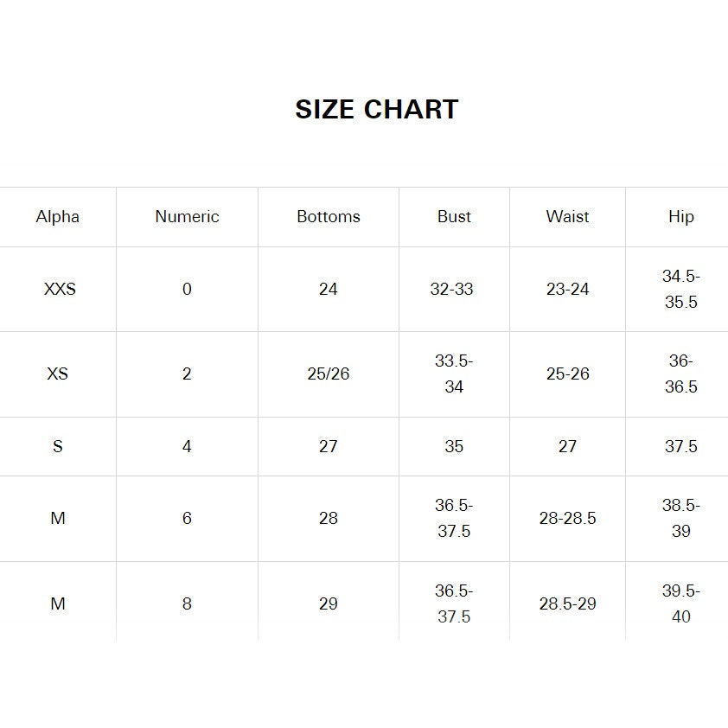Screen dimensions: 728x728
Task: Click the 23-24 waist measurement cell
Action: [x=567, y=290]
